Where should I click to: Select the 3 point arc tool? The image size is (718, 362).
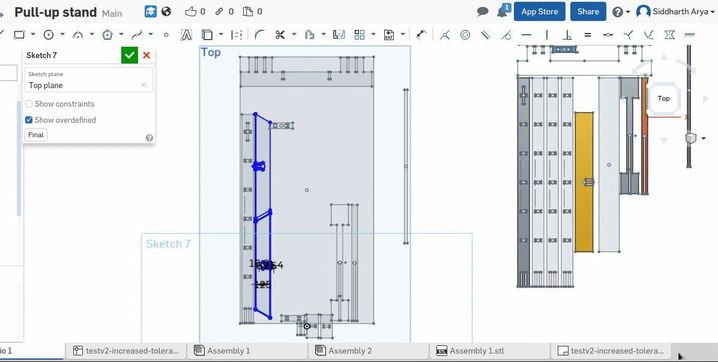click(78, 35)
